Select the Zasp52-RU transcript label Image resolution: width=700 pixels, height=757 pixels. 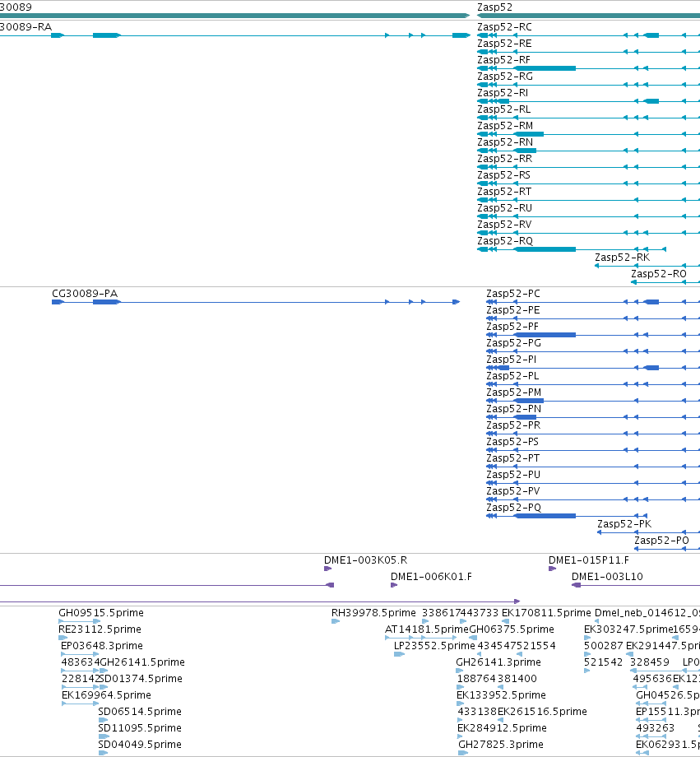tap(504, 208)
